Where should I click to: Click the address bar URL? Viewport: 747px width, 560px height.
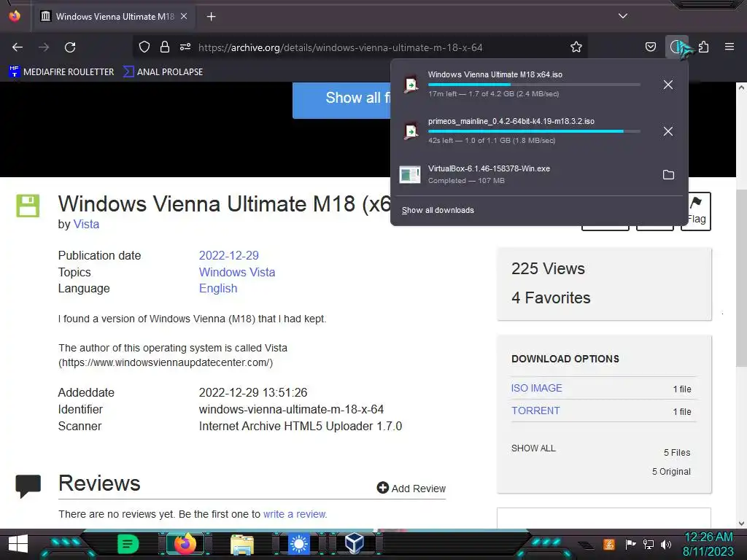click(340, 47)
